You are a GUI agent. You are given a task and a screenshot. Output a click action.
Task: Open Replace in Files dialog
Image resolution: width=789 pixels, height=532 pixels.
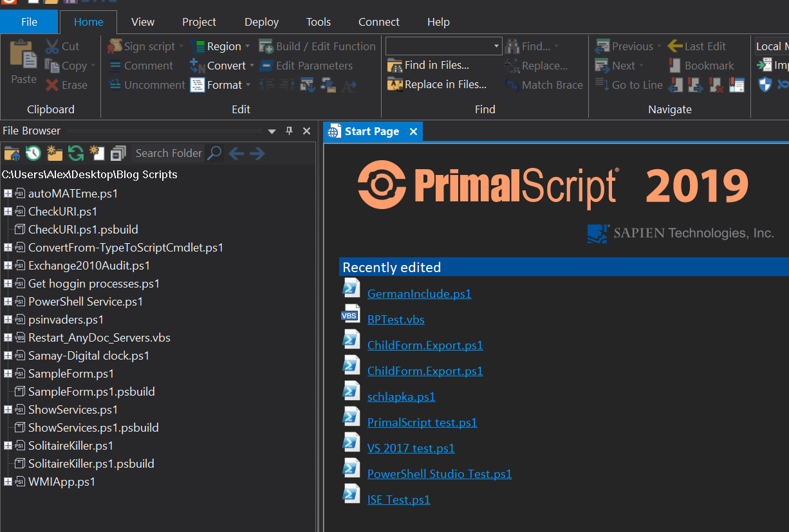point(437,85)
